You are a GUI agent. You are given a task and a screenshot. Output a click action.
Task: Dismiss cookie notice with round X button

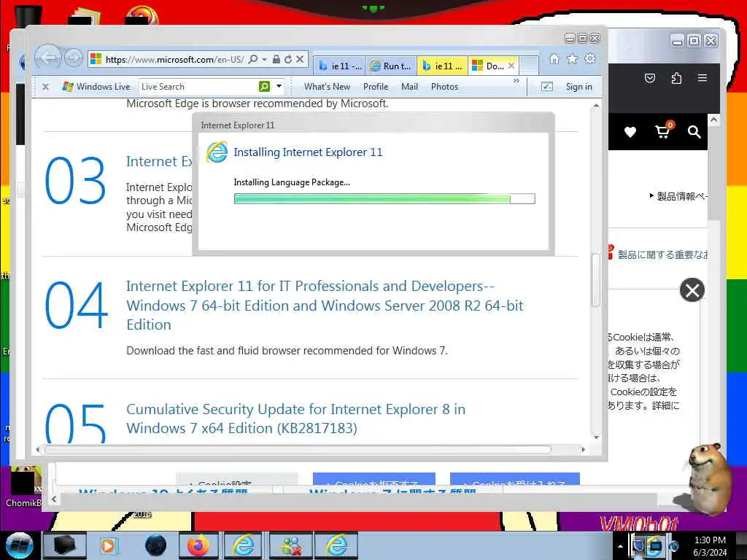coord(692,290)
